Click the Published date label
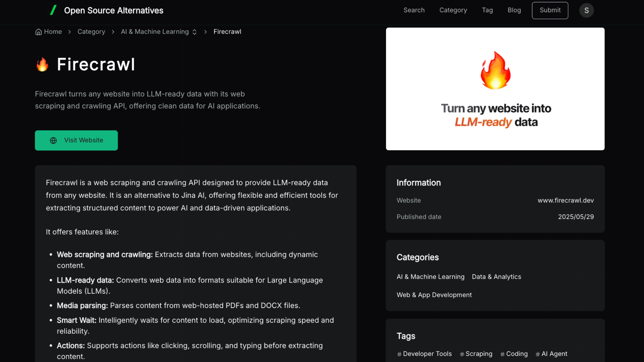Viewport: 644px width, 362px height. [x=419, y=217]
